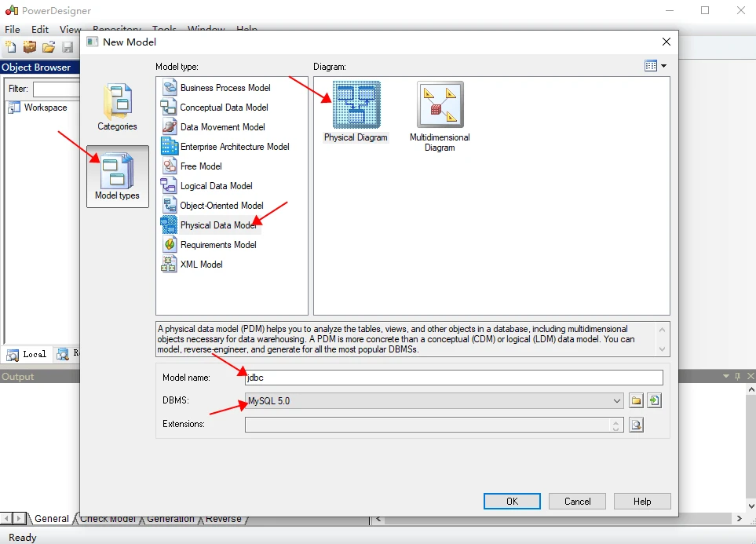Select the Workspace tree node
This screenshot has width=756, height=544.
click(46, 108)
